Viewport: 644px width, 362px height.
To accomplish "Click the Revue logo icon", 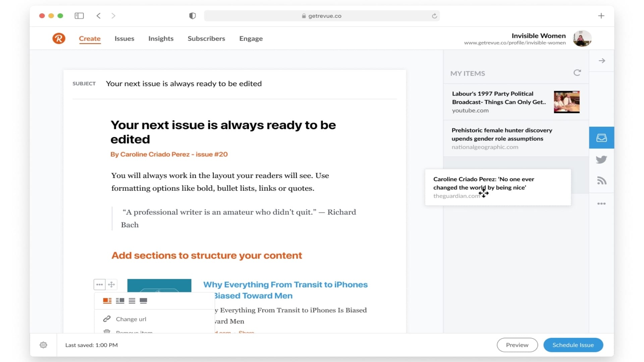I will click(x=59, y=38).
